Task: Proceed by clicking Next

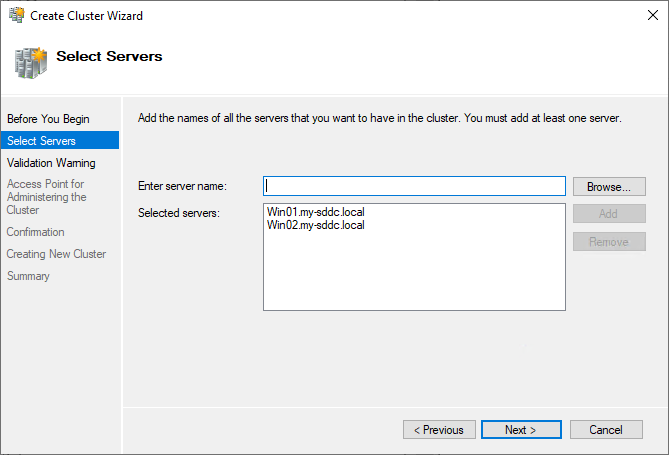Action: (x=520, y=430)
